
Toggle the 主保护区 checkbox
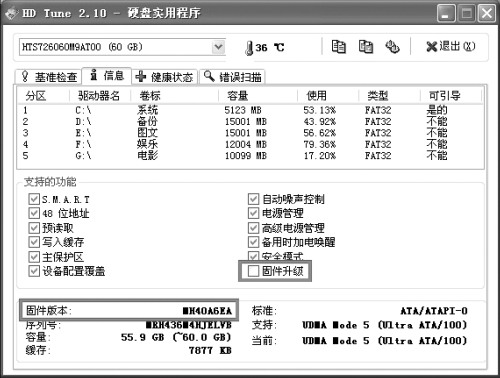point(34,257)
